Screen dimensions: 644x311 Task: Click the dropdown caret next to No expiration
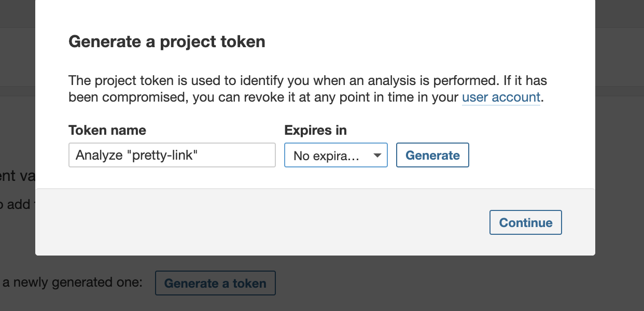tap(377, 155)
